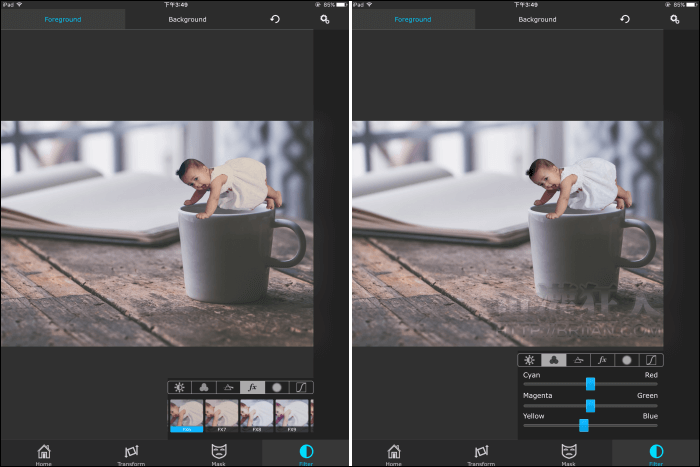The width and height of the screenshot is (700, 467).
Task: Choose the FX9 filter thumbnail
Action: (x=291, y=414)
